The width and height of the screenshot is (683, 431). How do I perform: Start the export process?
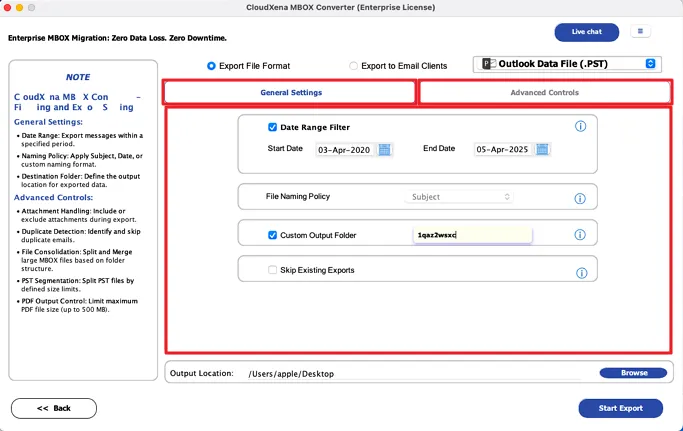pos(621,408)
